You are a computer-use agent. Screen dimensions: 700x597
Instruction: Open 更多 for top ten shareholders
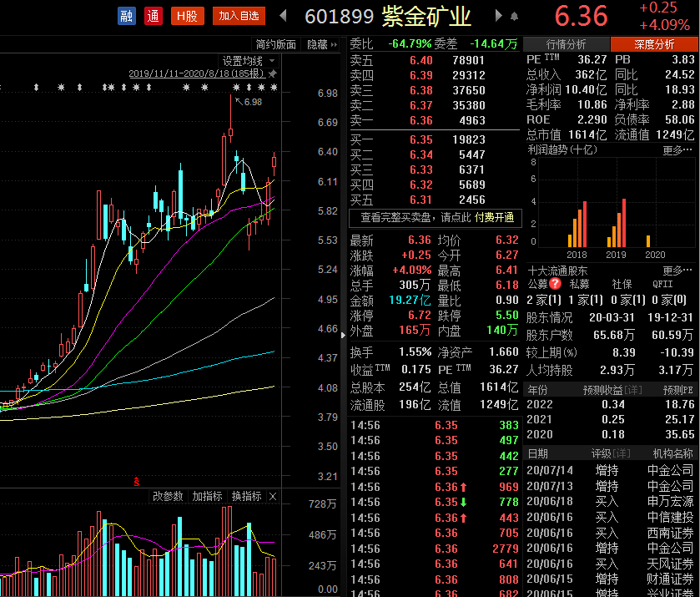677,271
